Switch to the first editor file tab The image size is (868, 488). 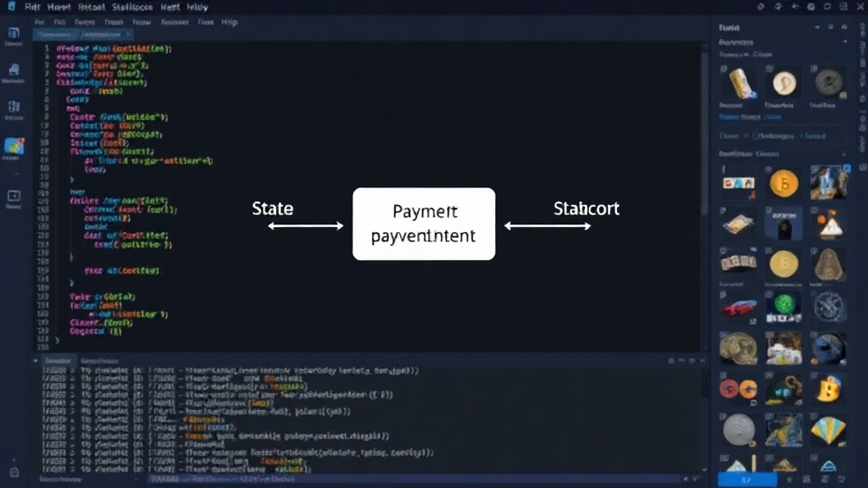[56, 34]
